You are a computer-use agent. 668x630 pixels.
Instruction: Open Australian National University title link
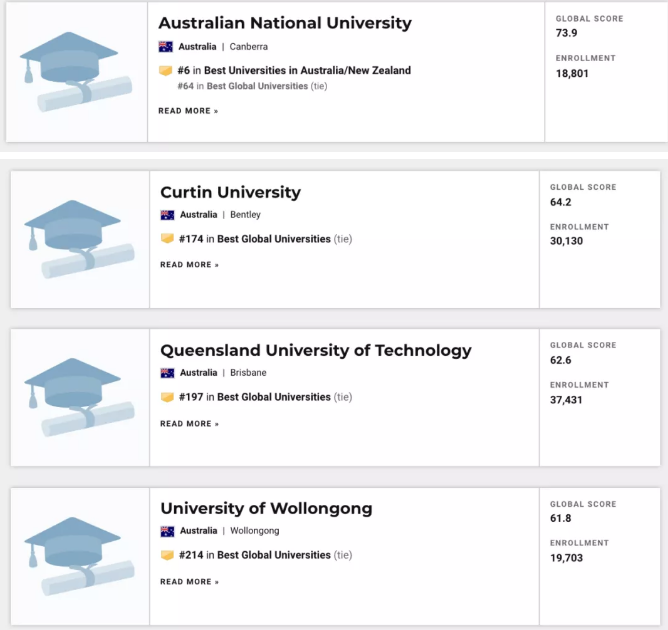pos(285,23)
